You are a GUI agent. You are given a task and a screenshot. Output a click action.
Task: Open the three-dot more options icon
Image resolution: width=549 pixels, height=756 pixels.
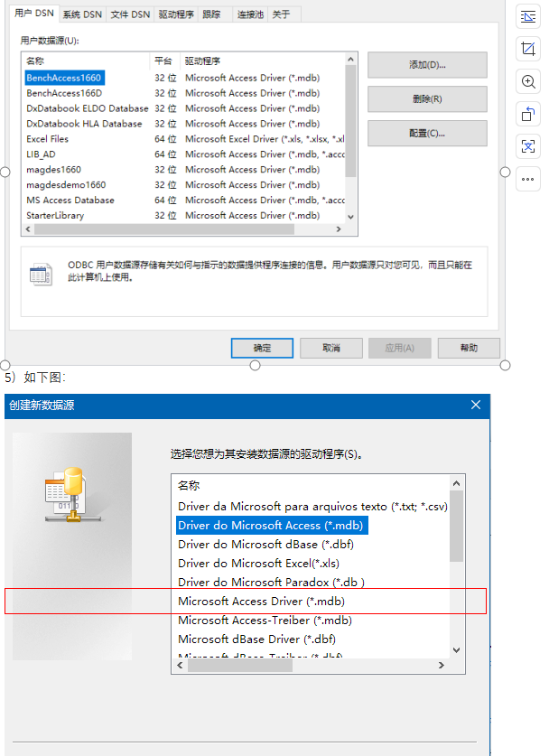[x=528, y=179]
